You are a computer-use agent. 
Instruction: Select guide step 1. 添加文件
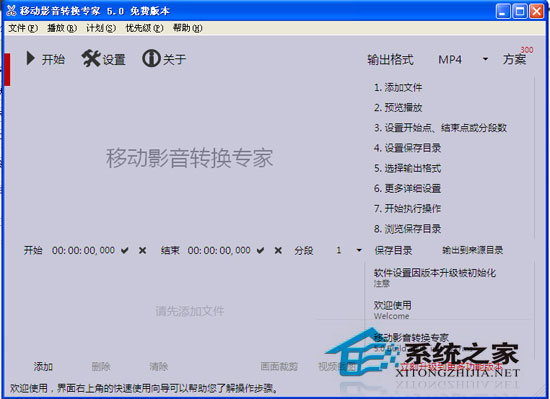pos(398,87)
